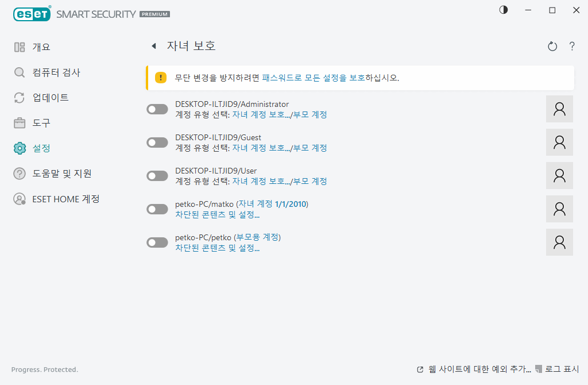Go back using the arrow beside 자녀 보호
The image size is (588, 385).
pyautogui.click(x=154, y=46)
